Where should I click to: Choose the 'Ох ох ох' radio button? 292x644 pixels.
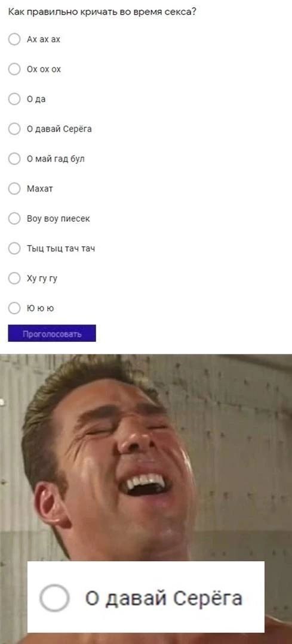(14, 69)
